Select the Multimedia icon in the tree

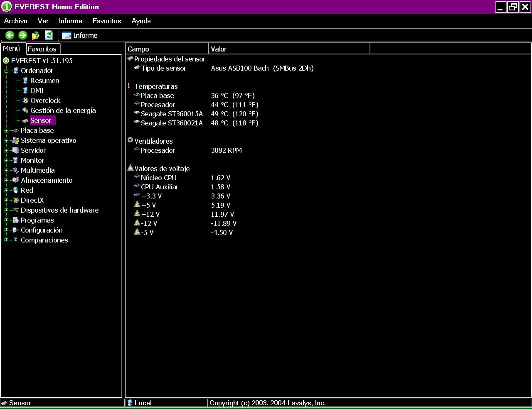tap(16, 170)
